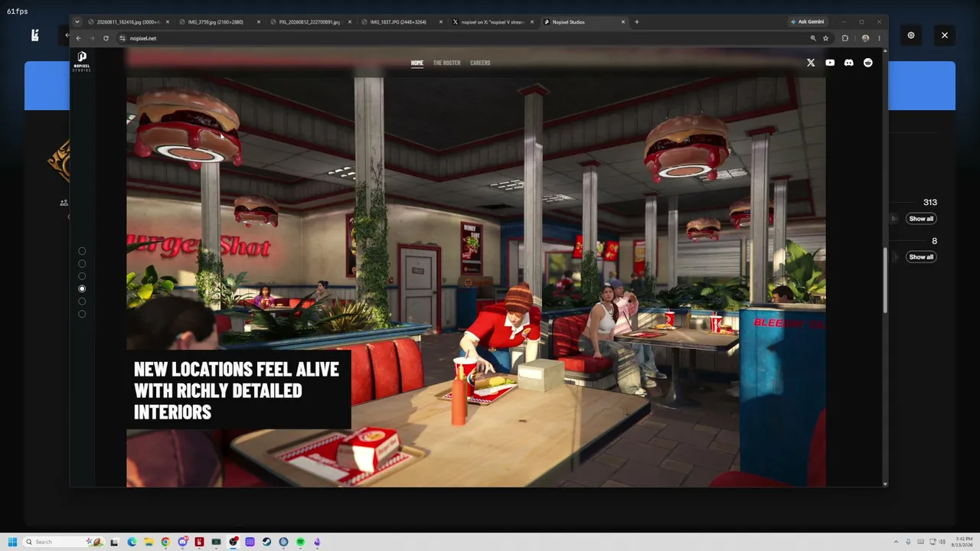Open Discord from the taskbar
Screen dimensions: 980x551
(182, 542)
